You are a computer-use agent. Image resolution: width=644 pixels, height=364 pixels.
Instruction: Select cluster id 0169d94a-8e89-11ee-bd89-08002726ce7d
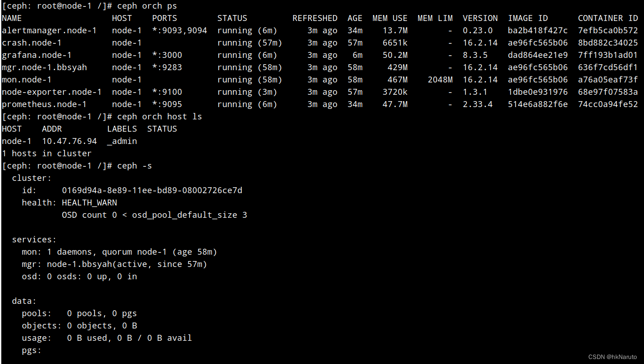(x=152, y=190)
